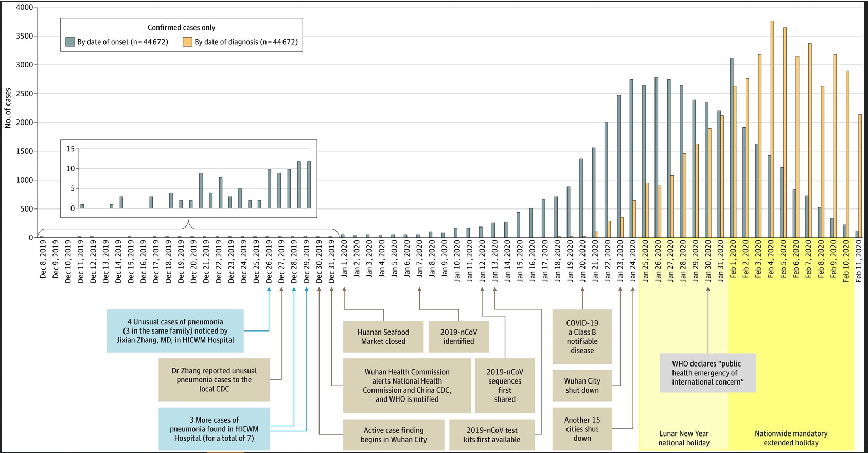The height and width of the screenshot is (453, 868).
Task: Click the 'Lunar New Year national holiday' label
Action: [684, 438]
